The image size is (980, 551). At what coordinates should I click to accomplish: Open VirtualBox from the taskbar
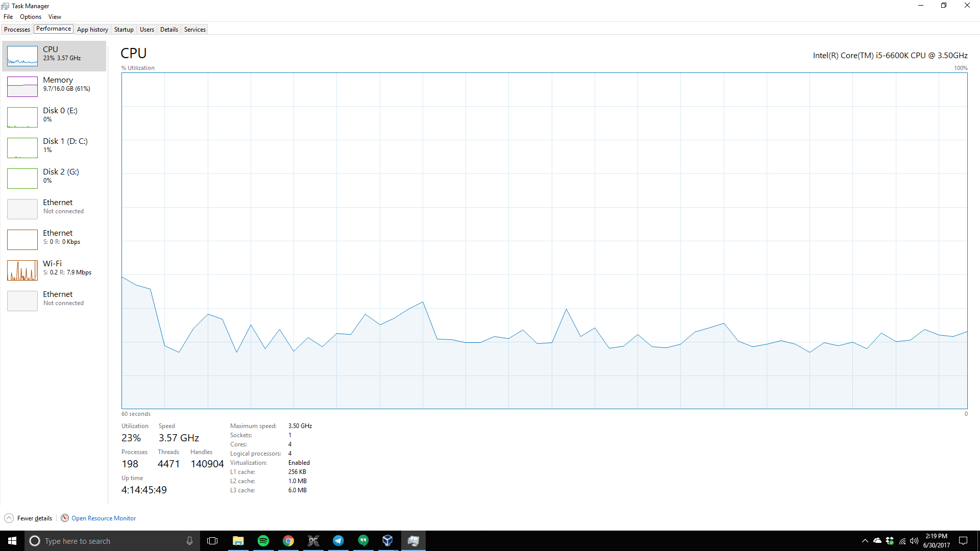coord(388,541)
